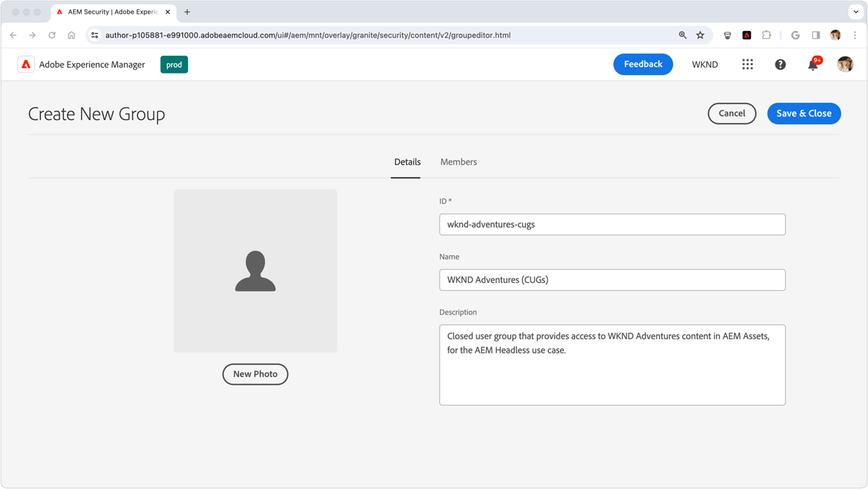Viewport: 868px width, 489px height.
Task: Click the browser profile avatar
Action: pyautogui.click(x=835, y=34)
